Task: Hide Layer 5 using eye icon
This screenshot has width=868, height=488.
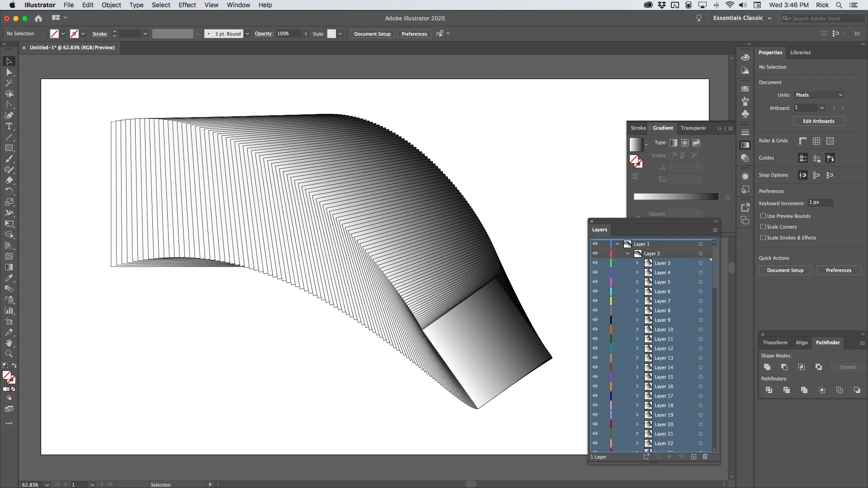Action: coord(595,282)
